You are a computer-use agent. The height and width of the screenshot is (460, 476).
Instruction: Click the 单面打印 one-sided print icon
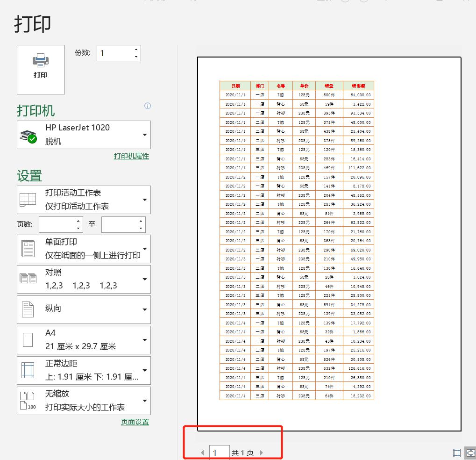[28, 248]
